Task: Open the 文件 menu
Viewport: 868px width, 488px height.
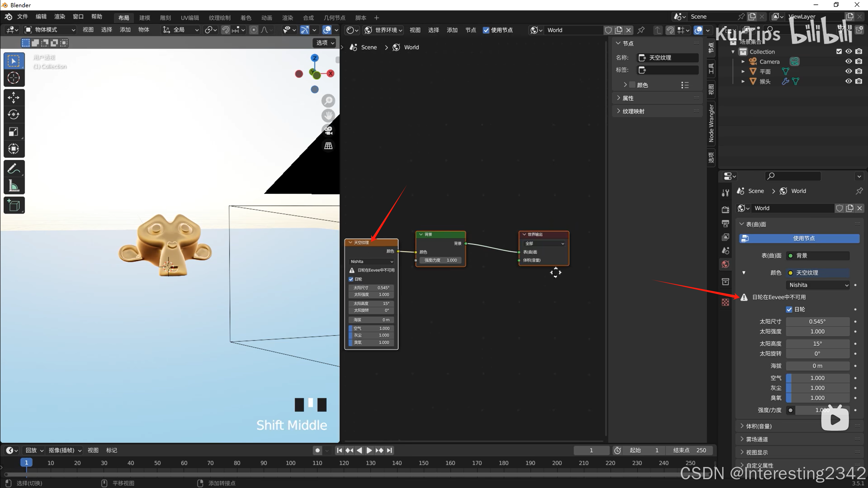Action: click(x=22, y=17)
